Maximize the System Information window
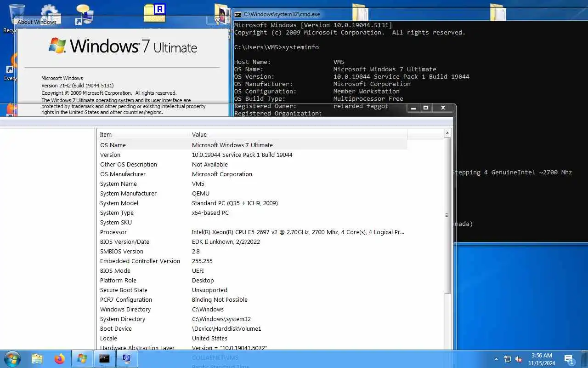Image resolution: width=588 pixels, height=368 pixels. (426, 108)
